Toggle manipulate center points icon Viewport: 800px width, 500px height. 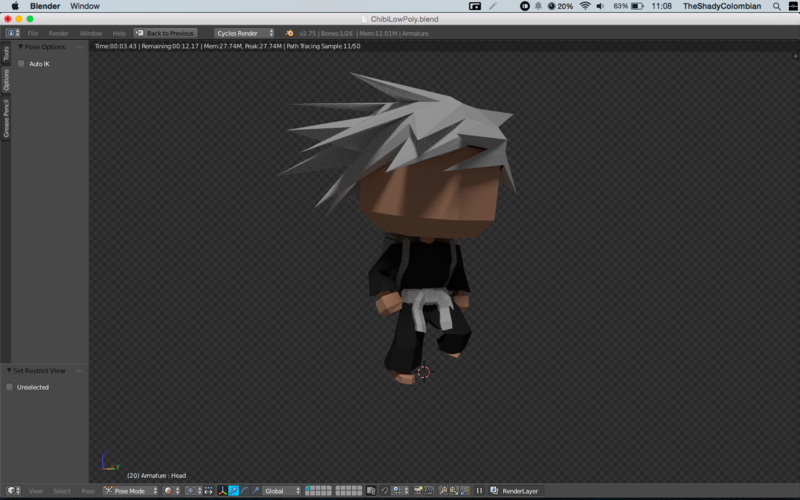pos(208,491)
